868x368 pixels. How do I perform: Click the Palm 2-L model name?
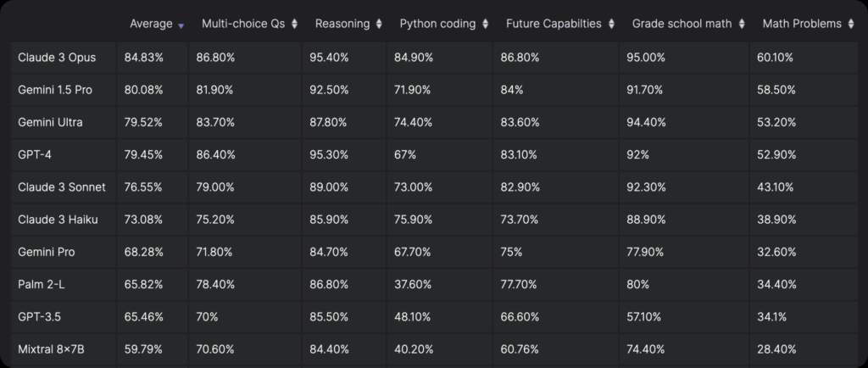(42, 284)
